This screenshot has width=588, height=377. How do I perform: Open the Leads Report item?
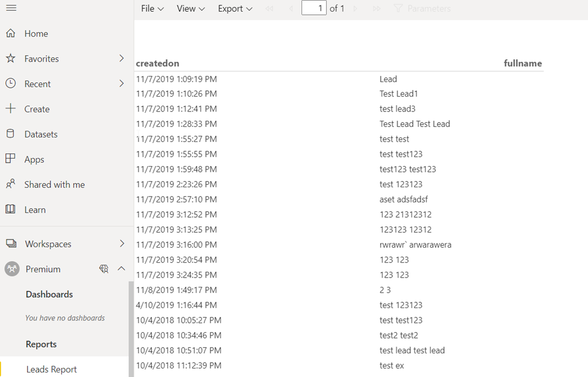[x=52, y=370]
